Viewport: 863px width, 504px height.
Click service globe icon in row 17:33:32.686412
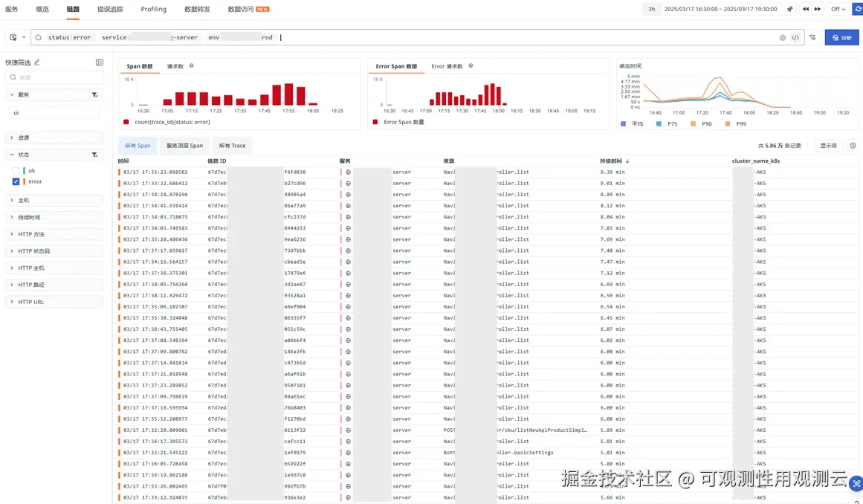348,183
